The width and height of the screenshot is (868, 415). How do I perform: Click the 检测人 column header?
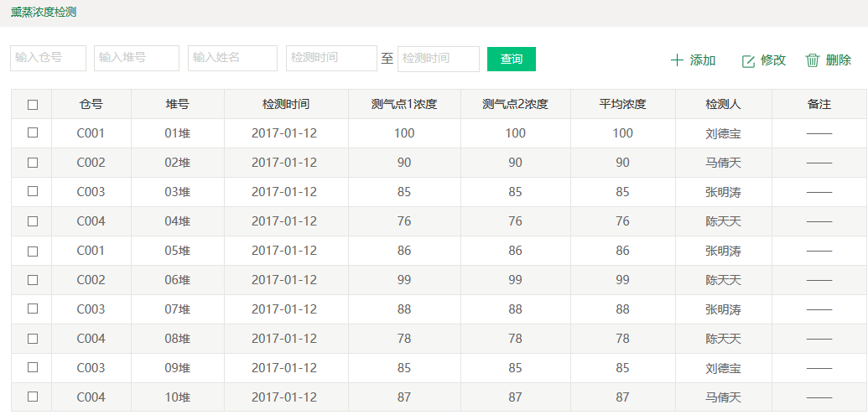click(723, 104)
